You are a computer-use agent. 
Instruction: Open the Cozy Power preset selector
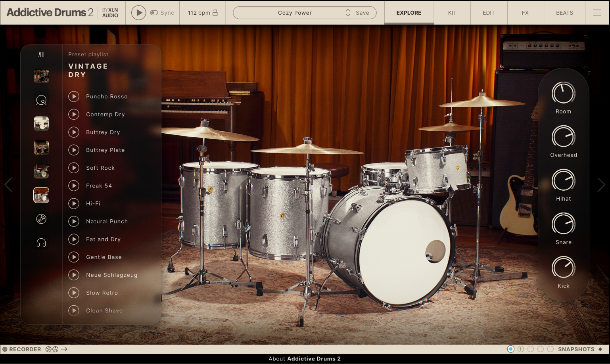click(295, 13)
